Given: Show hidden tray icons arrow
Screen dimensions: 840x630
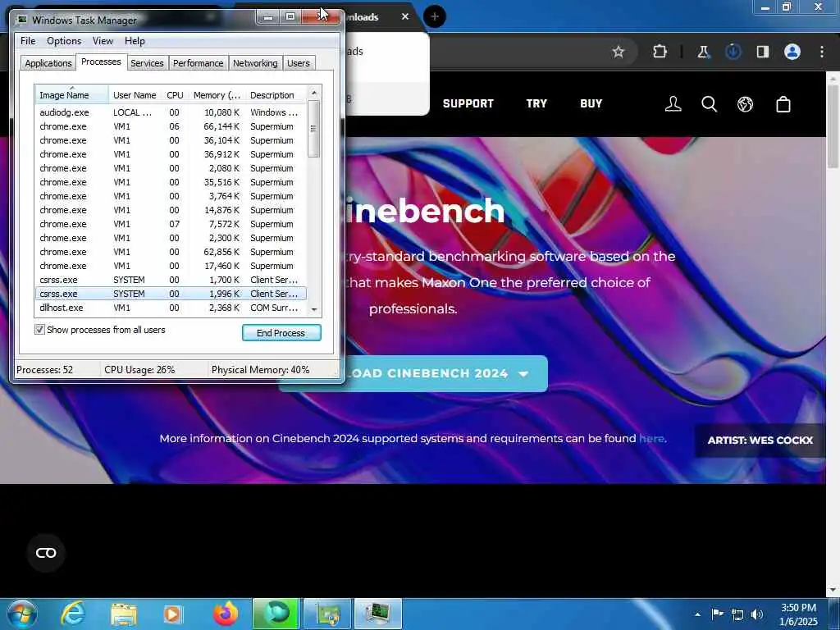Looking at the screenshot, I should (697, 614).
